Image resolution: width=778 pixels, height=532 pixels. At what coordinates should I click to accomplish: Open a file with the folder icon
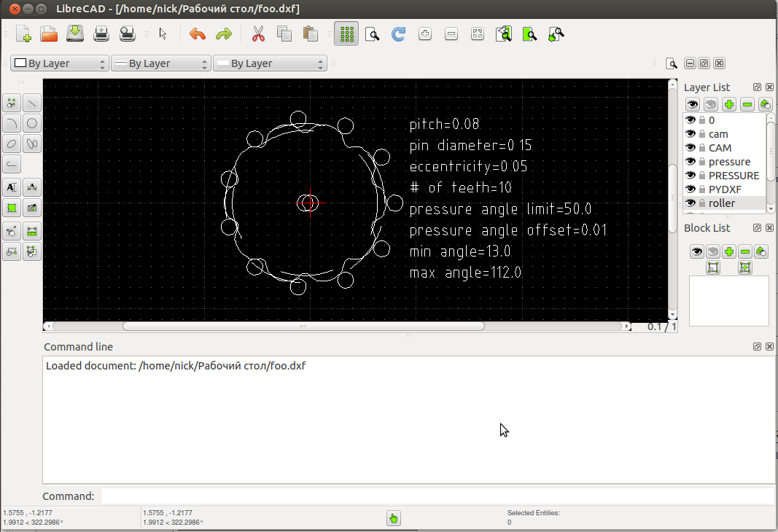pyautogui.click(x=49, y=34)
